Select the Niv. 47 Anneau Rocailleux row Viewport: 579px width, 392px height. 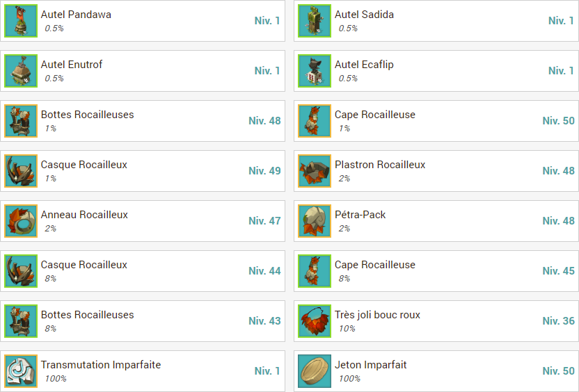click(143, 221)
